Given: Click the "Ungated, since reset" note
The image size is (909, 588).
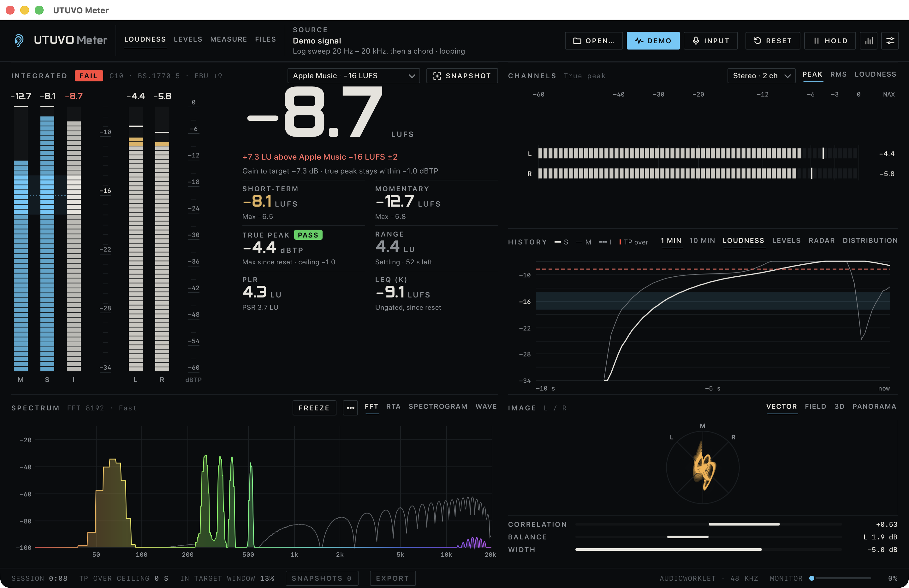Looking at the screenshot, I should coord(408,307).
